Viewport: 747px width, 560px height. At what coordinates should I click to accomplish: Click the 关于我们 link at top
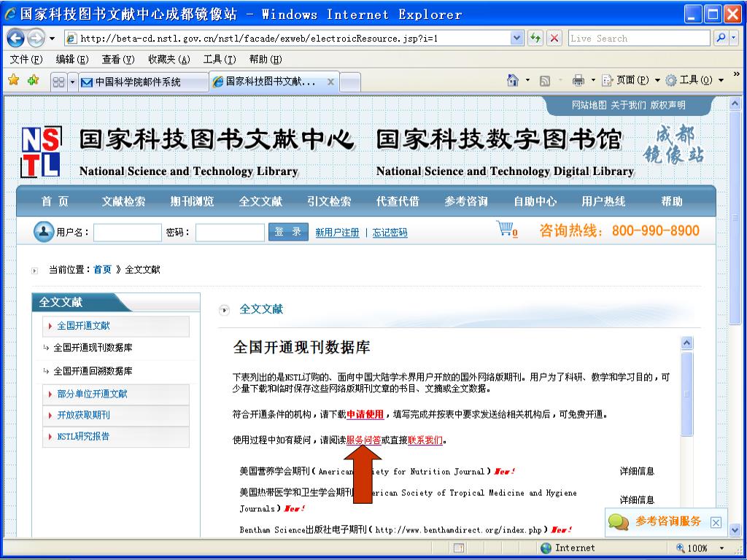click(x=628, y=105)
